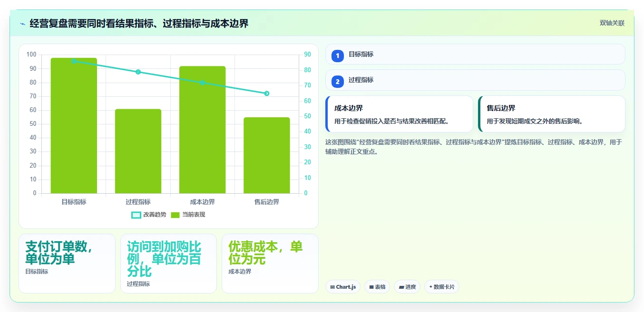Click the icon in the Chart.js tag
This screenshot has width=644, height=312.
pos(332,287)
